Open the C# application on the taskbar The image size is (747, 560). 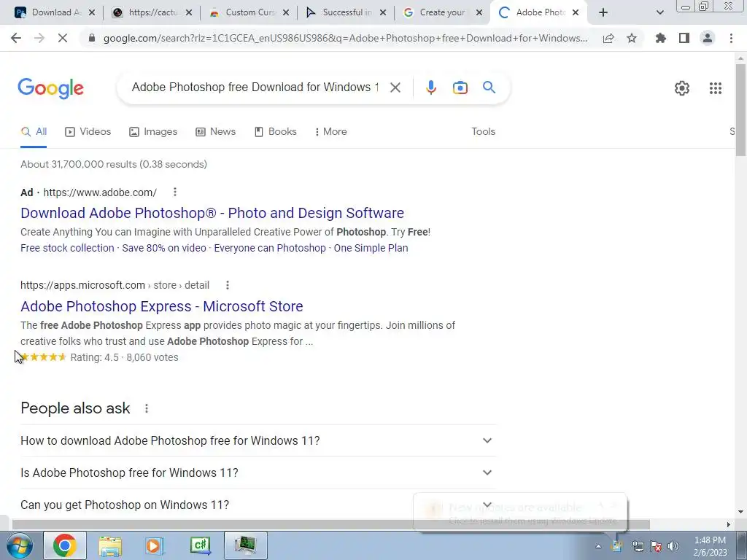200,545
